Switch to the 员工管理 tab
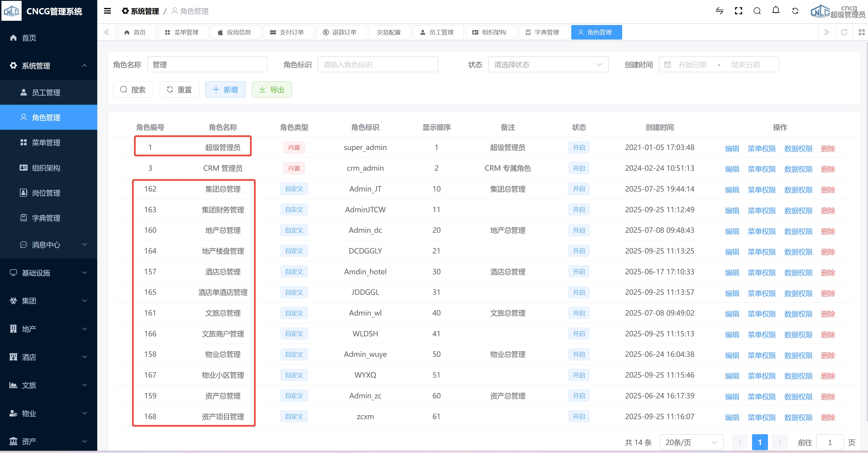The height and width of the screenshot is (453, 868). tap(438, 32)
